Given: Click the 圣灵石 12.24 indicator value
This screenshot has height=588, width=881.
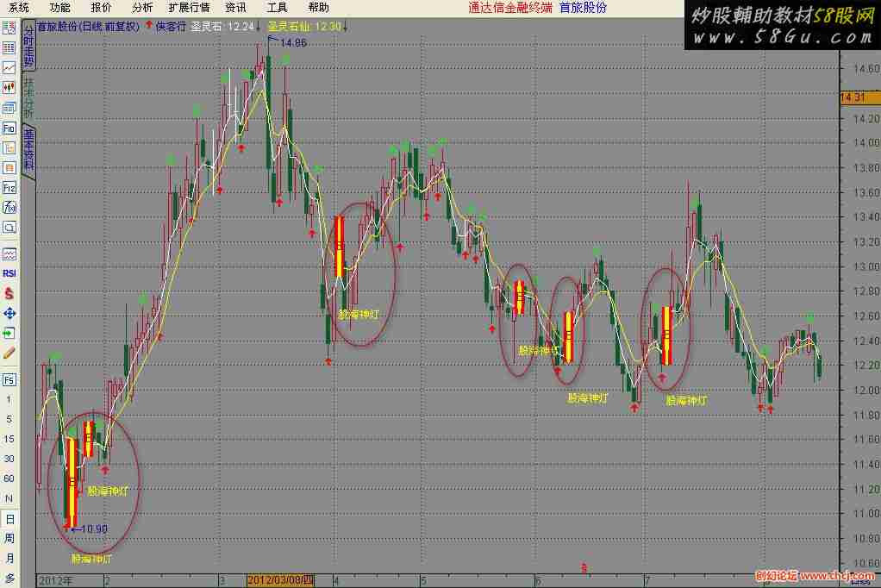Looking at the screenshot, I should pyautogui.click(x=222, y=27).
